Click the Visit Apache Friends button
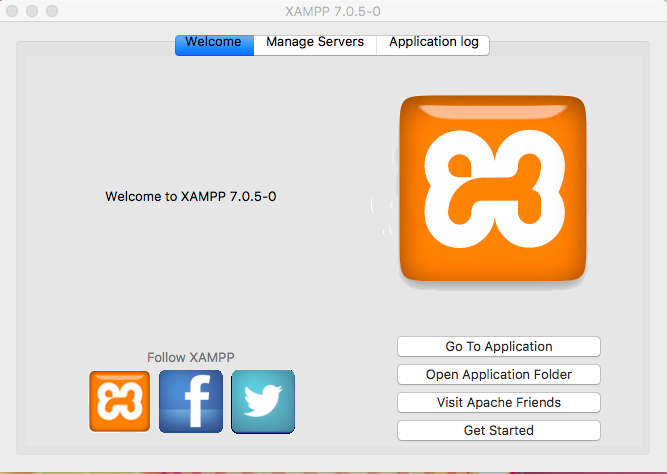Image resolution: width=667 pixels, height=474 pixels. pyautogui.click(x=499, y=403)
